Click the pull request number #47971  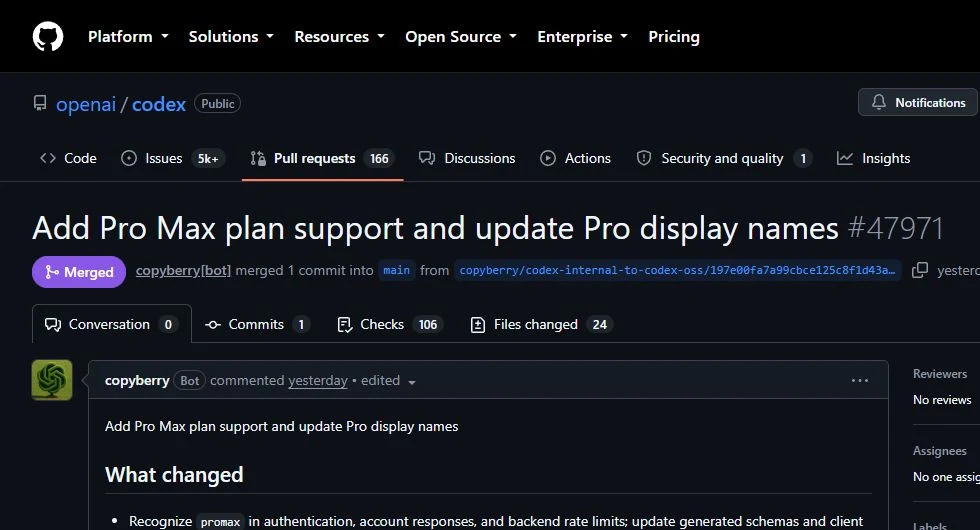click(x=895, y=228)
